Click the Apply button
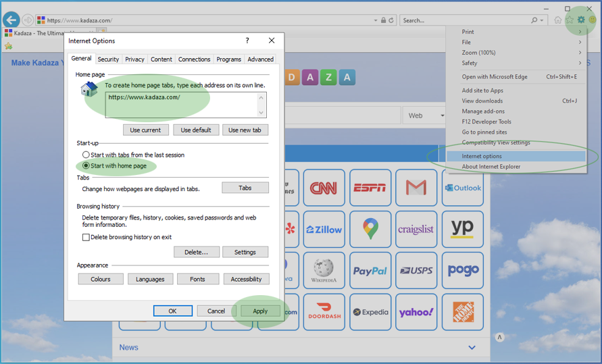This screenshot has height=364, width=602. (260, 311)
